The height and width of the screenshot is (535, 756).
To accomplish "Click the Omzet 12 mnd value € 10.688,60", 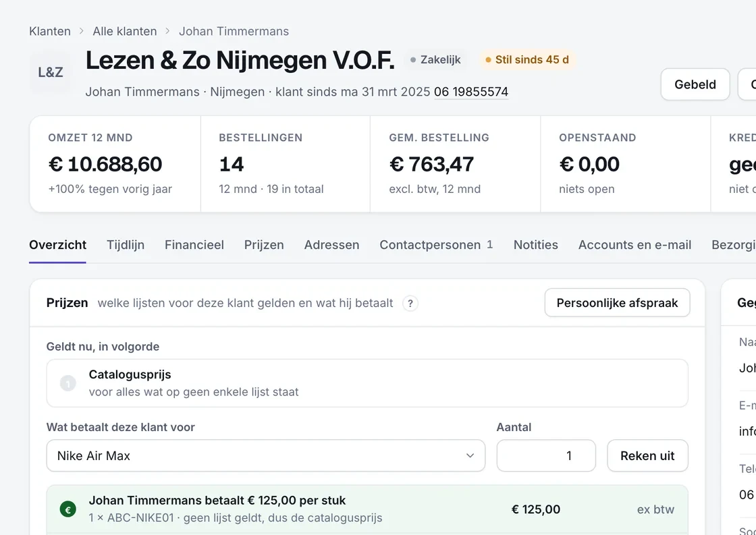I will [x=105, y=165].
